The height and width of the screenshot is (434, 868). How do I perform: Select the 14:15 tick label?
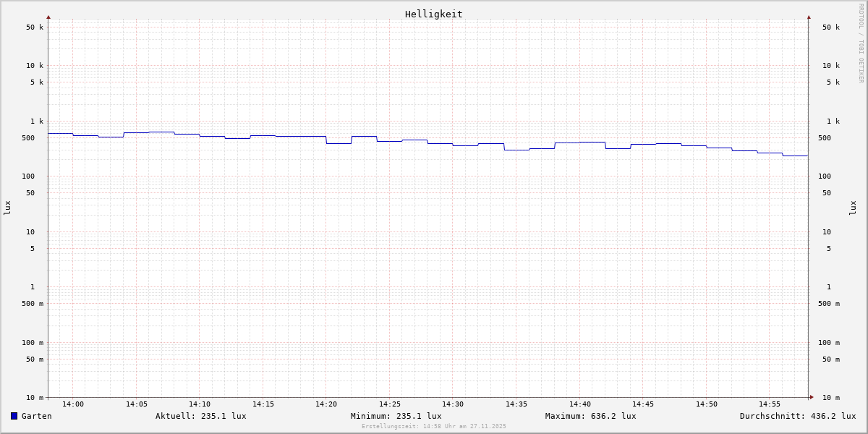[263, 404]
